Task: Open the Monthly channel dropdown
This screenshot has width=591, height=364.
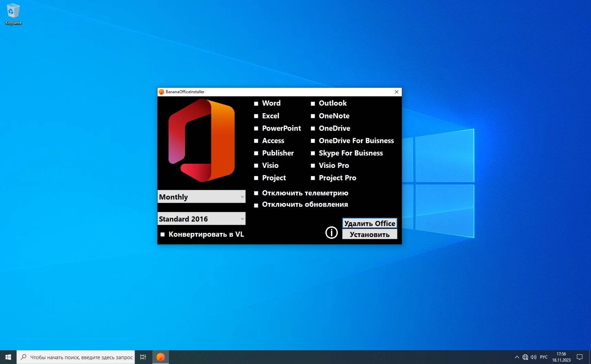Action: click(x=202, y=197)
